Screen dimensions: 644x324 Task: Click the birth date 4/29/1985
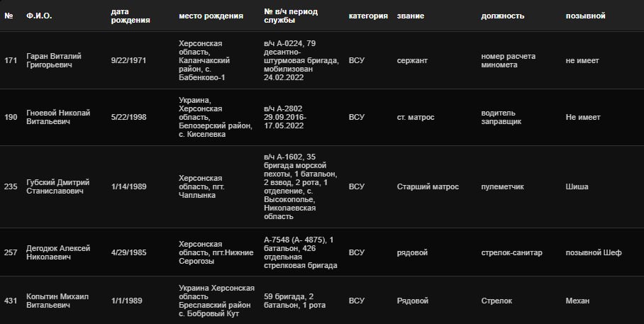pos(128,252)
